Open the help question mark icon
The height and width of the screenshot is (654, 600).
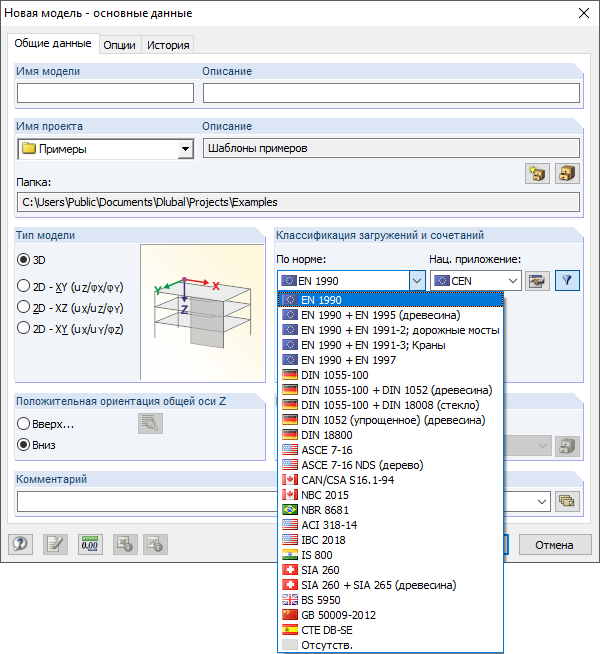20,544
